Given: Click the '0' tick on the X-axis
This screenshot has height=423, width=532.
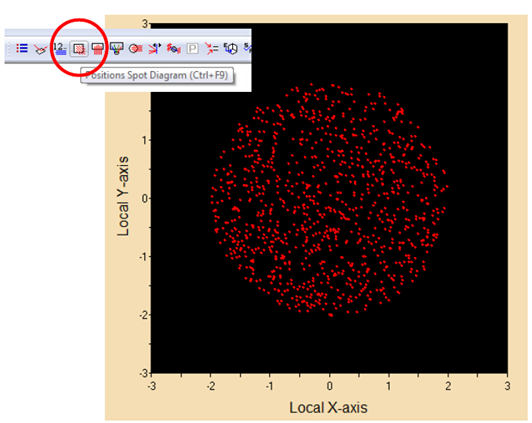Looking at the screenshot, I should 329,386.
